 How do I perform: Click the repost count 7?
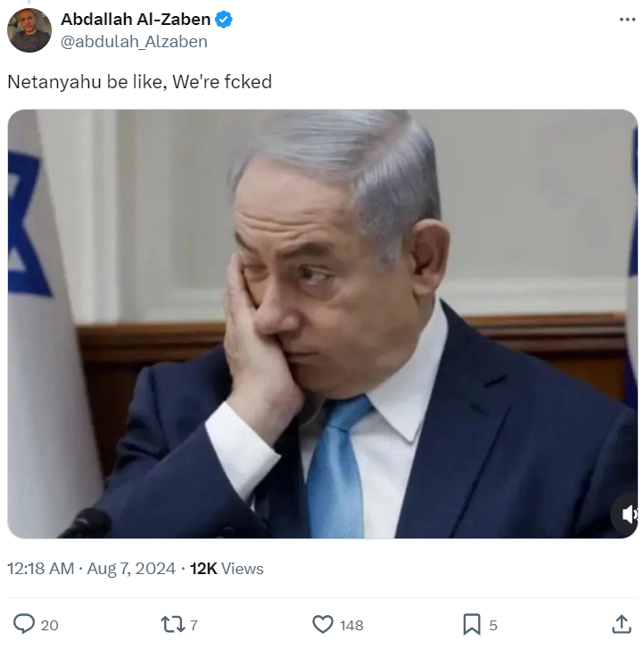click(194, 625)
